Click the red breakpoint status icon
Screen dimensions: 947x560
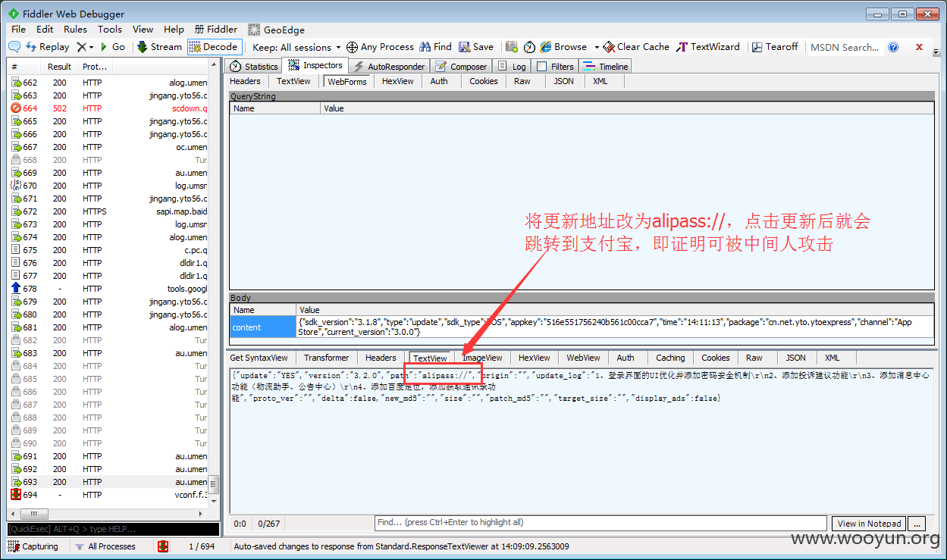coord(163,546)
